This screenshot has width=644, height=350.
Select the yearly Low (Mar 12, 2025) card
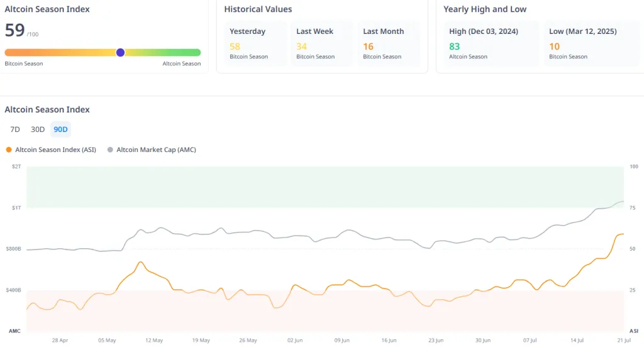pyautogui.click(x=591, y=44)
